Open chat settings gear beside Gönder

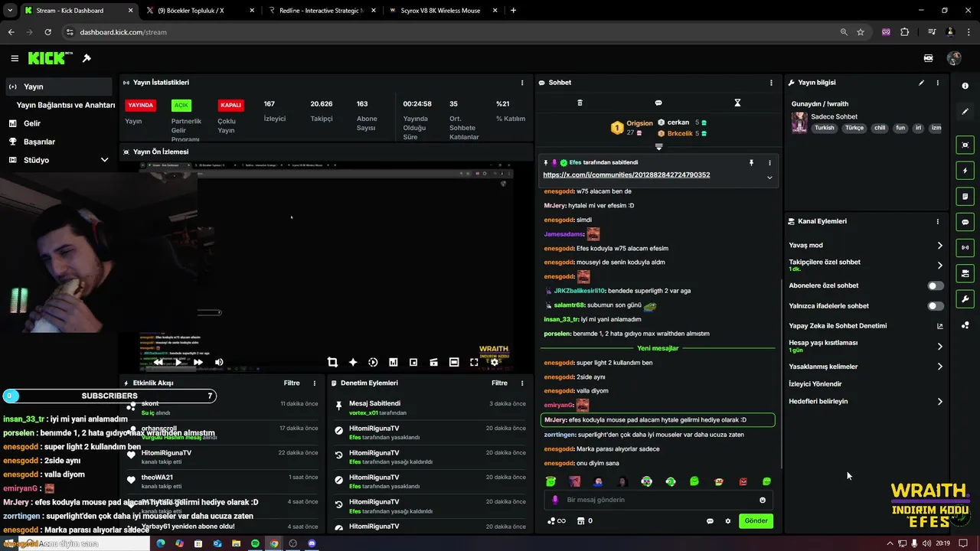tap(728, 521)
